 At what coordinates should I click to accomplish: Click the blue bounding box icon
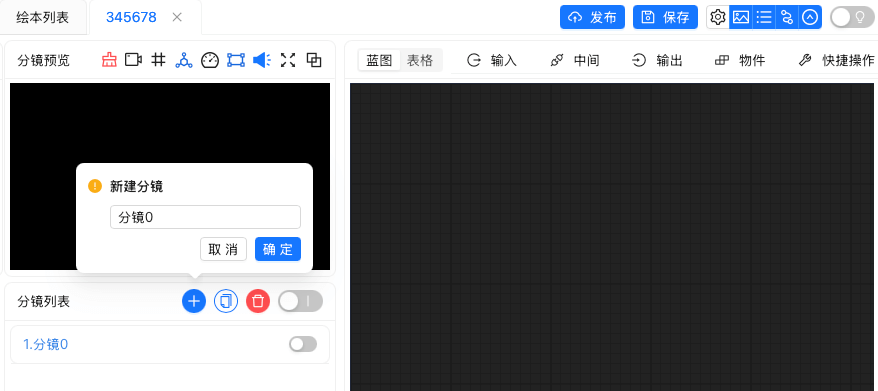pyautogui.click(x=236, y=60)
